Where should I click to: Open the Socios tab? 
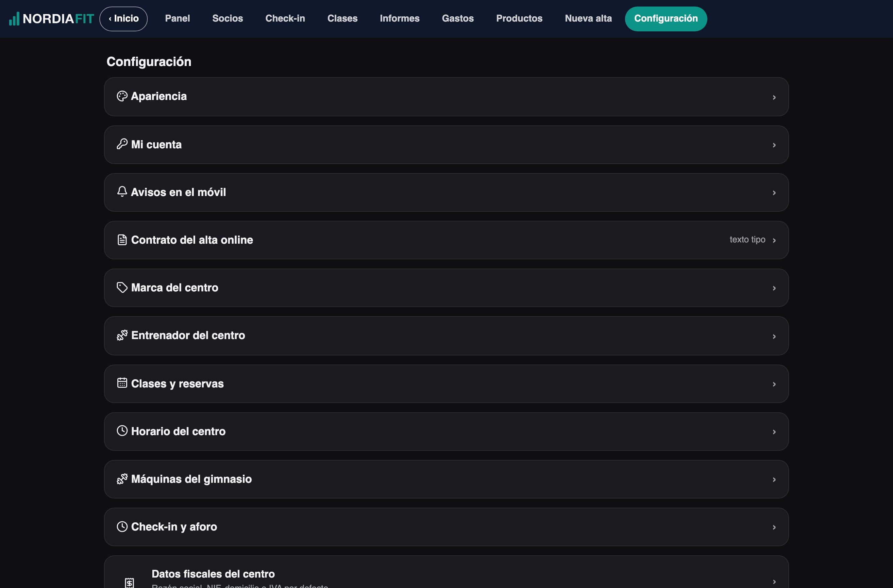click(x=227, y=18)
